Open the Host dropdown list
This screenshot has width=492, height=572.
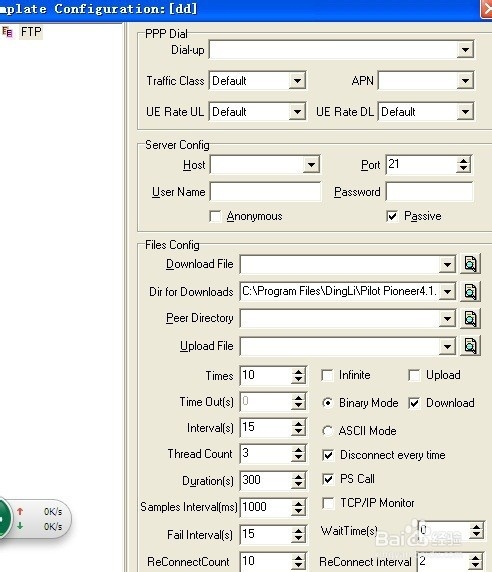(x=311, y=165)
